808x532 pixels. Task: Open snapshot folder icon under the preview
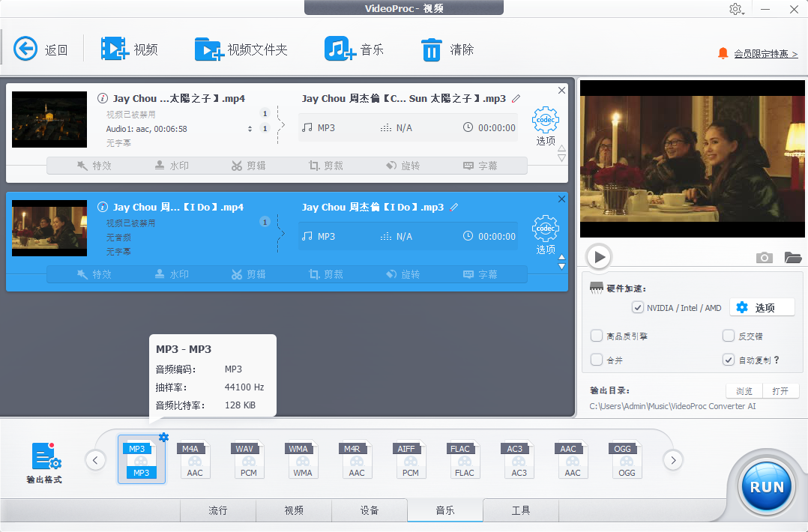[792, 257]
